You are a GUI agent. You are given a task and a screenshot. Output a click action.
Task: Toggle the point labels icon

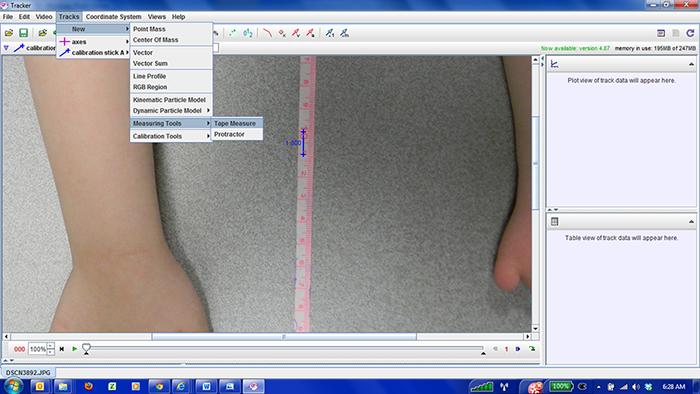248,33
